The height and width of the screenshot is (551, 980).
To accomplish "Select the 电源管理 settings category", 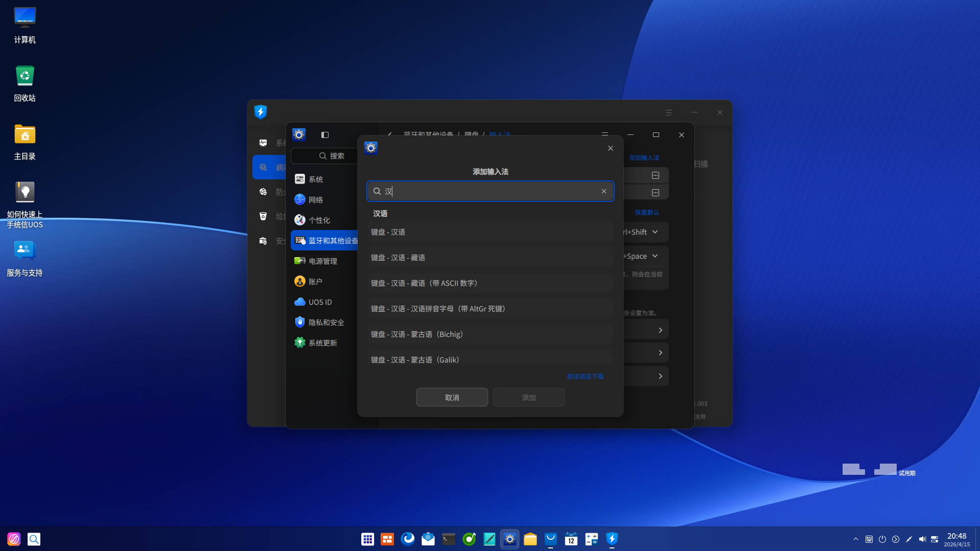I will (x=322, y=261).
